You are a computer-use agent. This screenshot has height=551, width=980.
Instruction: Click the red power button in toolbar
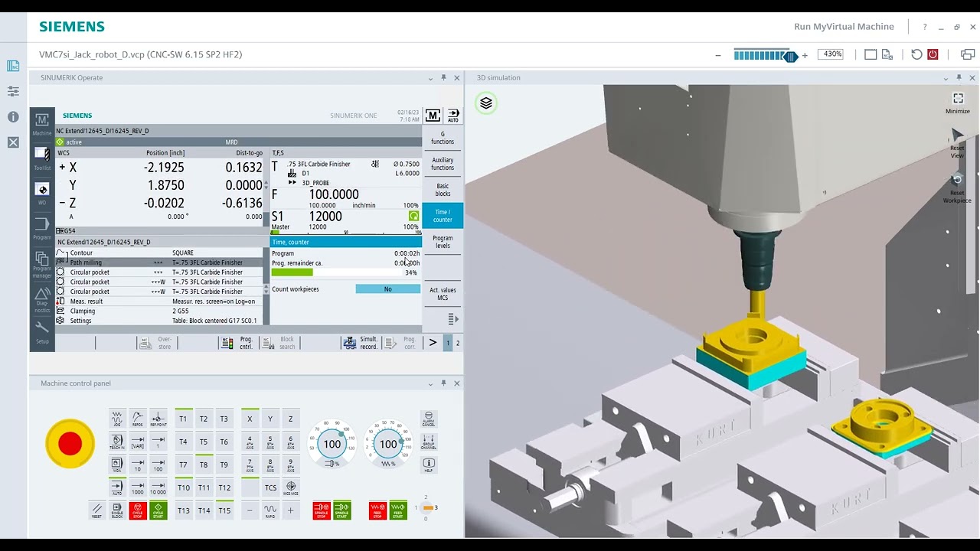coord(933,54)
